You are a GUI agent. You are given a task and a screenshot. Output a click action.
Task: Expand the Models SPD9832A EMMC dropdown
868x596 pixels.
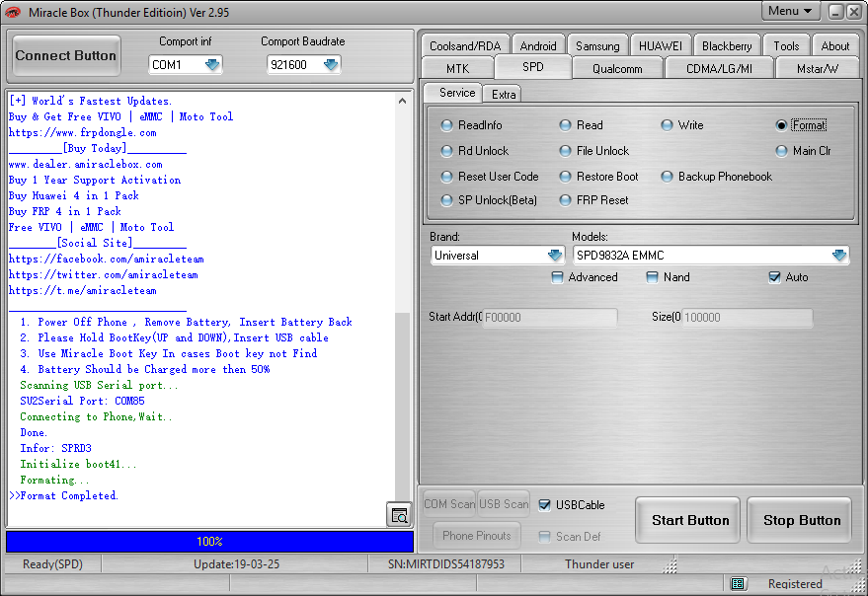click(839, 256)
